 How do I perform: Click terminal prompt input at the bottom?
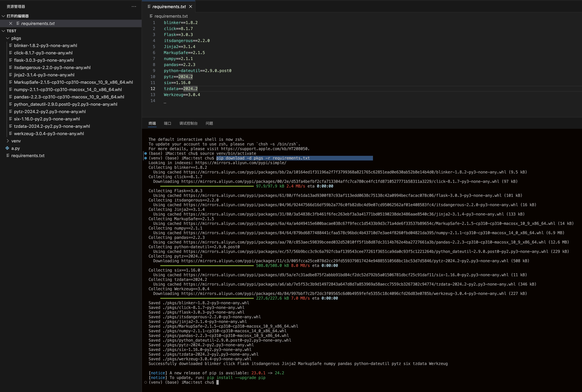pyautogui.click(x=218, y=382)
